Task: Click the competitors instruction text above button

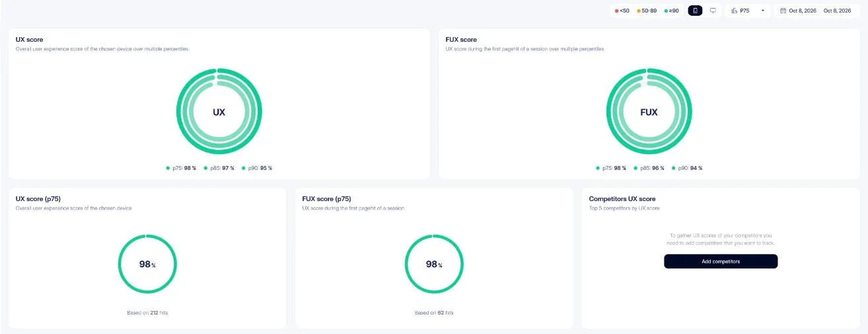Action: click(721, 239)
